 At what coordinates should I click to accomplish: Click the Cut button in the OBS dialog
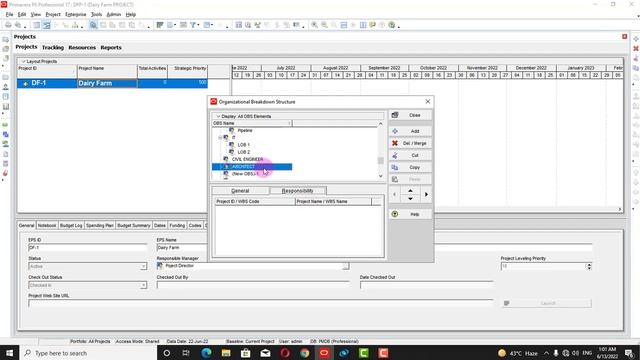pyautogui.click(x=410, y=156)
